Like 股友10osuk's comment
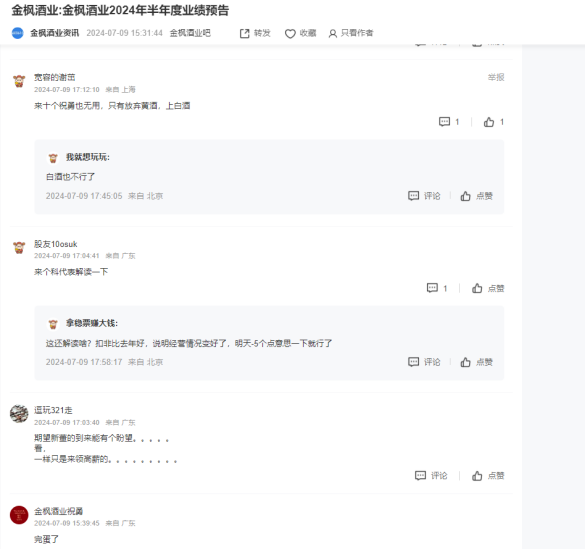The width and height of the screenshot is (585, 549). click(x=488, y=288)
